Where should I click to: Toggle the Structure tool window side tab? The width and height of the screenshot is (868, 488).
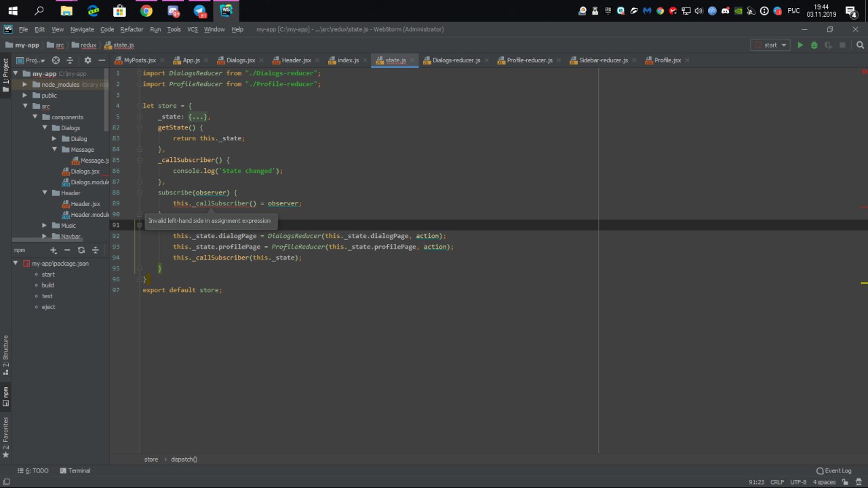[5, 354]
